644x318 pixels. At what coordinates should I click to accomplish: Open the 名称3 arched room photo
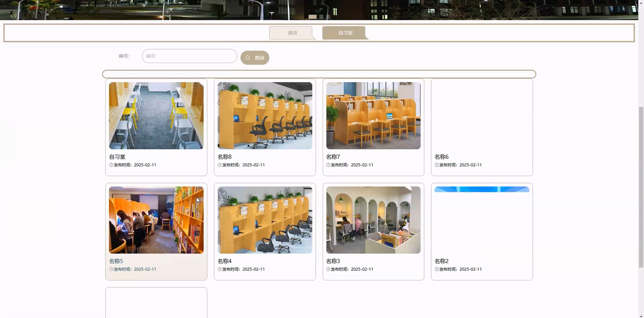[373, 220]
